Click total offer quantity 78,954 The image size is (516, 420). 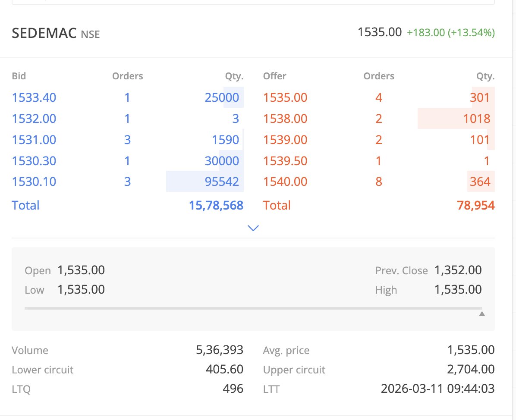click(x=476, y=205)
